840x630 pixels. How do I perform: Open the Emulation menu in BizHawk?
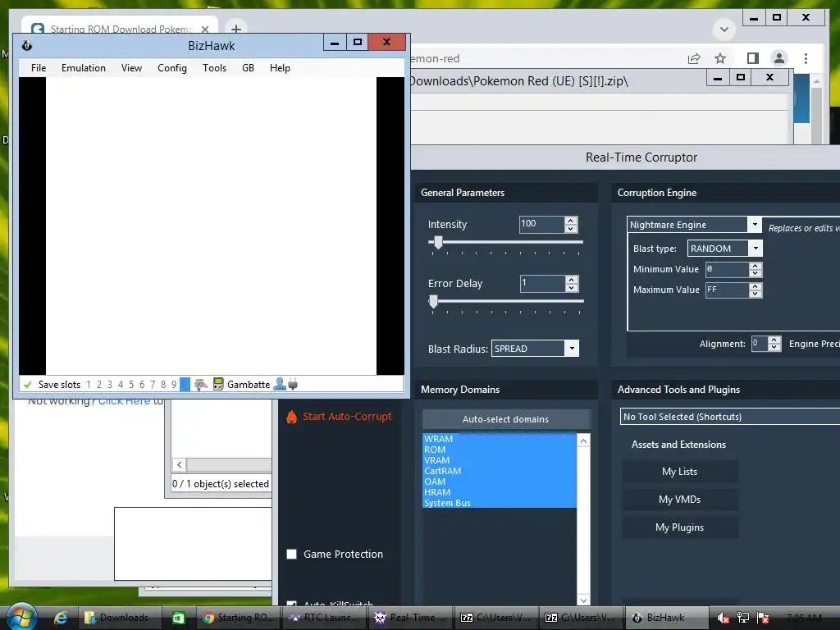click(x=84, y=68)
